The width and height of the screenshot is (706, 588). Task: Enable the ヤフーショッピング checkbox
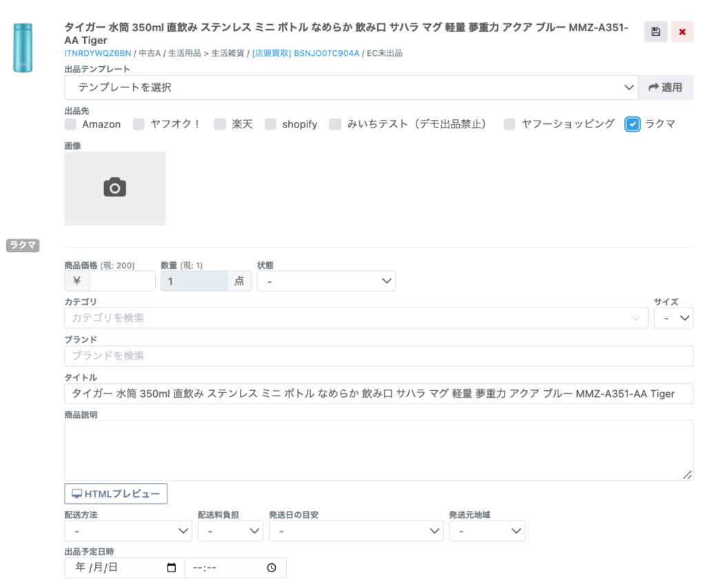(510, 124)
